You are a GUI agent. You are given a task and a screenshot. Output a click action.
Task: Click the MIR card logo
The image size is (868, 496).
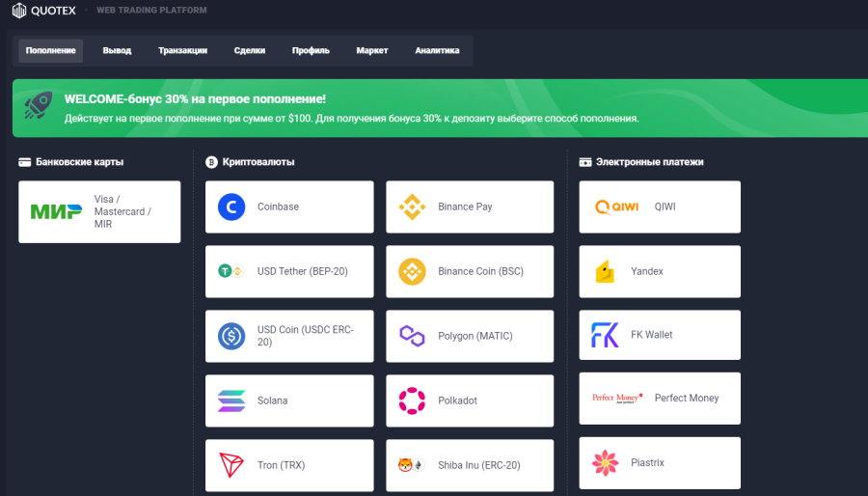(x=56, y=211)
